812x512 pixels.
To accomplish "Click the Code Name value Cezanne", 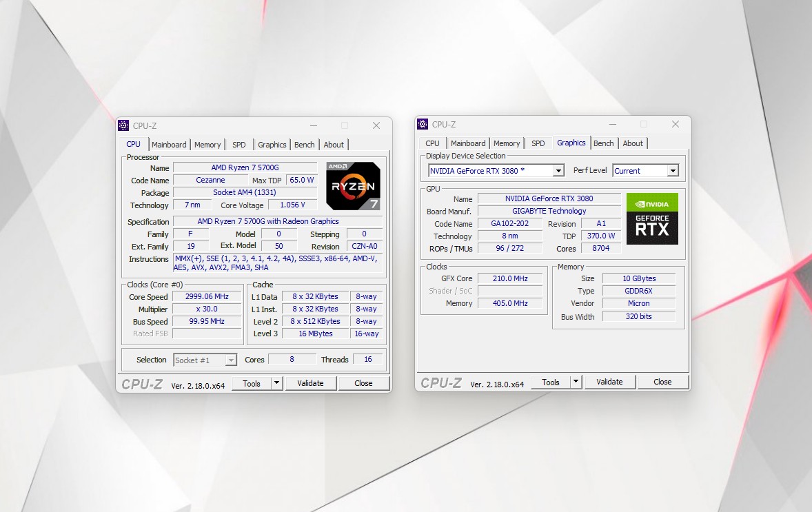I will tap(210, 180).
